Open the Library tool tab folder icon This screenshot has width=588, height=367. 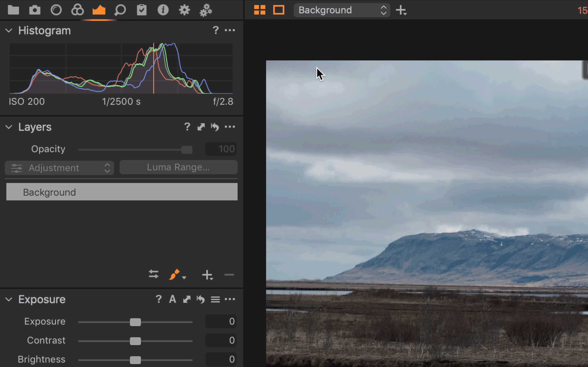coord(13,10)
